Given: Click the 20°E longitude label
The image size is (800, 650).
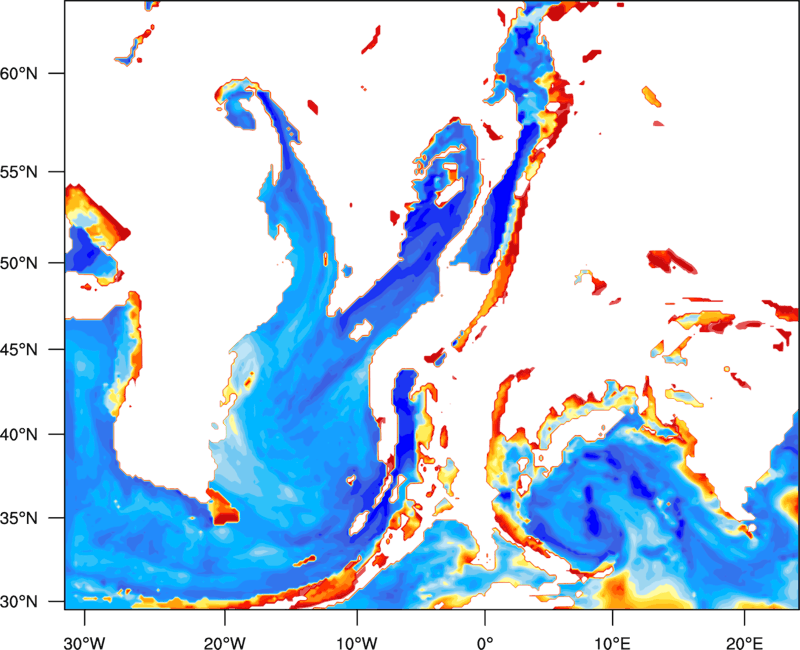Looking at the screenshot, I should coord(744,643).
